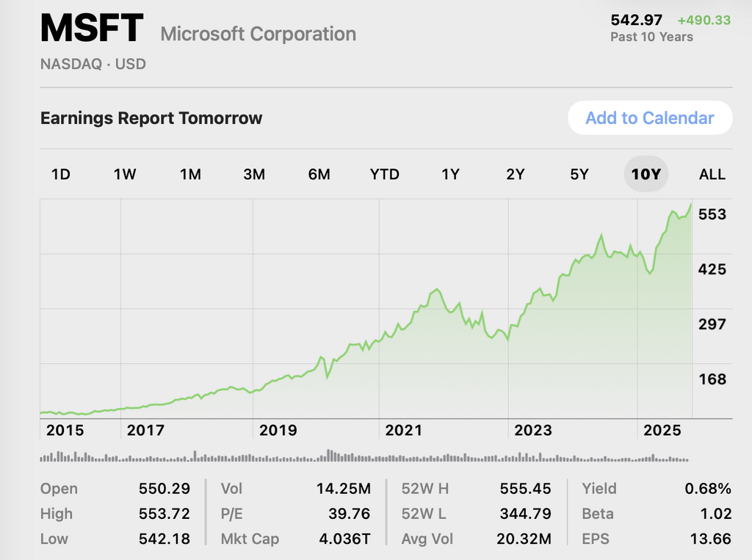Show the 1M price chart
Screen dimensions: 752x560
point(190,174)
